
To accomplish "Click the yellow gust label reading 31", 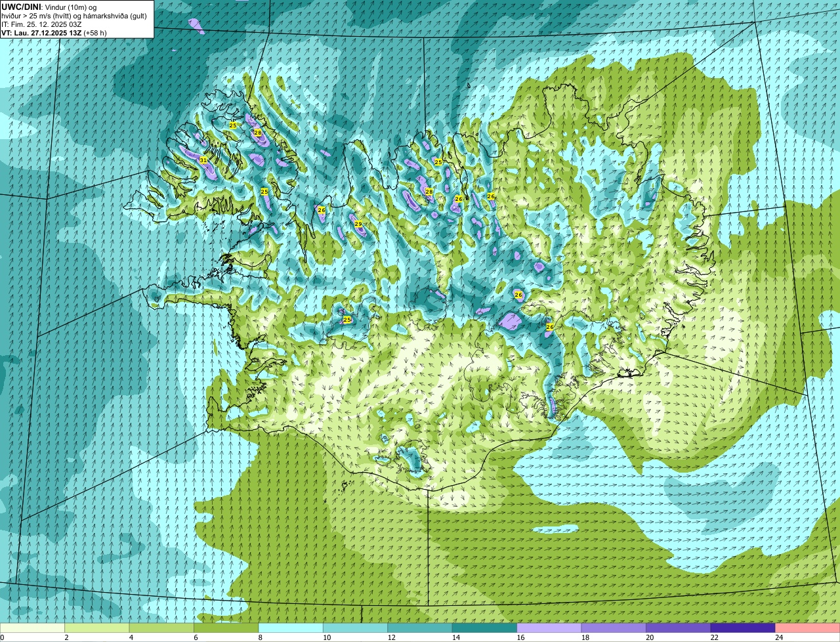I will click(203, 160).
